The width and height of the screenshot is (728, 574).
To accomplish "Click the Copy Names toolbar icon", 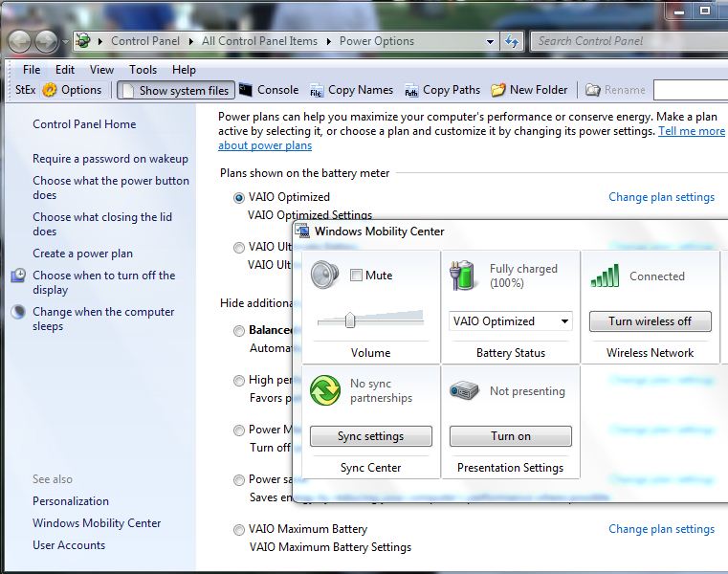I will 317,91.
